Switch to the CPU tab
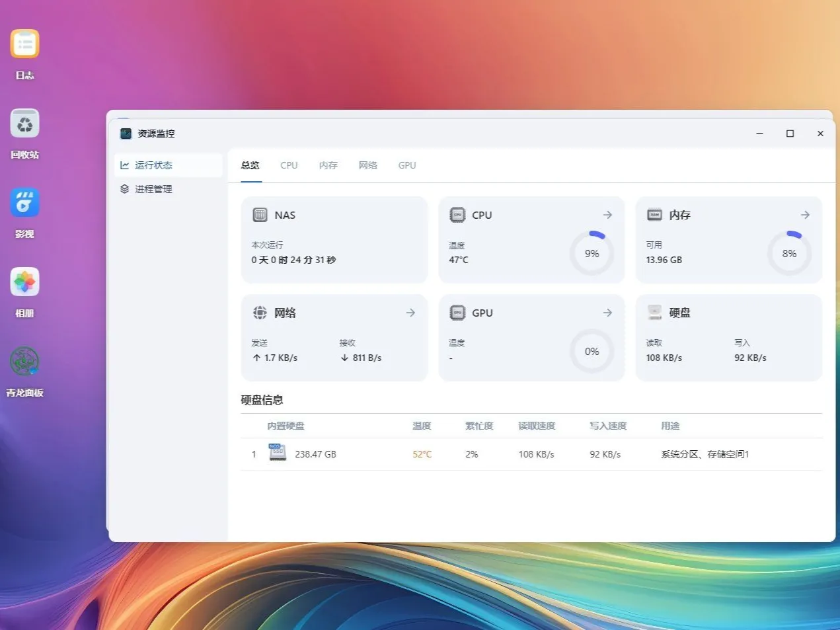 pos(288,165)
